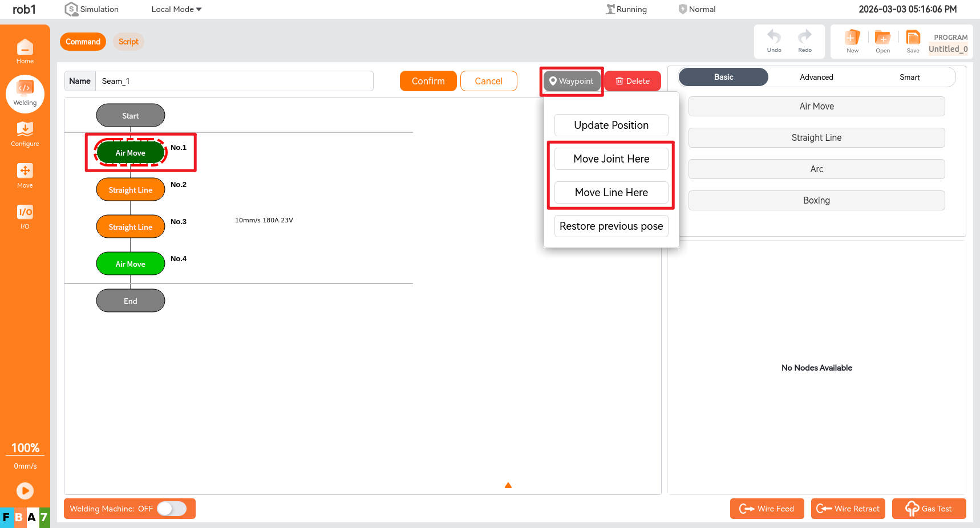Toggle the Welding Machine switch
The image size is (980, 528).
point(172,509)
